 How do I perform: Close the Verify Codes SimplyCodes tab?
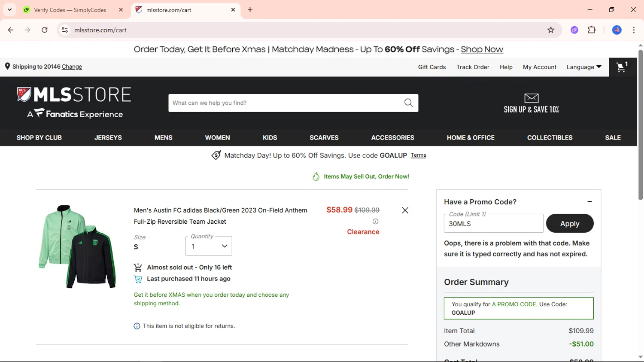[x=121, y=10]
